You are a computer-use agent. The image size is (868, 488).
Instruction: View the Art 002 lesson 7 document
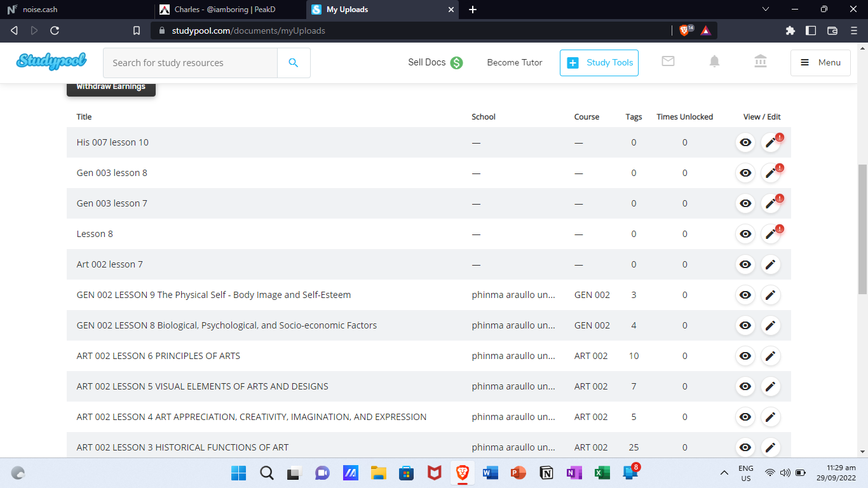pos(745,264)
